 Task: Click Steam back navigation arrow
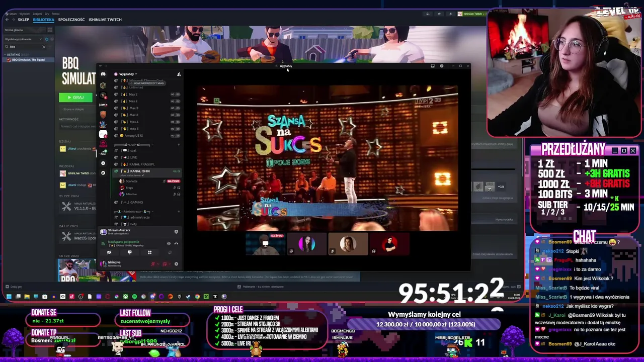pyautogui.click(x=7, y=20)
